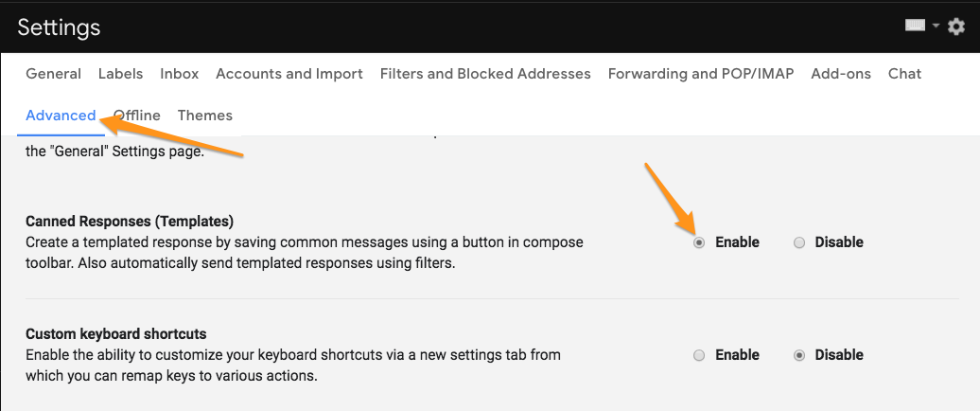The image size is (980, 411).
Task: Open the settings gear icon
Action: pyautogui.click(x=956, y=27)
